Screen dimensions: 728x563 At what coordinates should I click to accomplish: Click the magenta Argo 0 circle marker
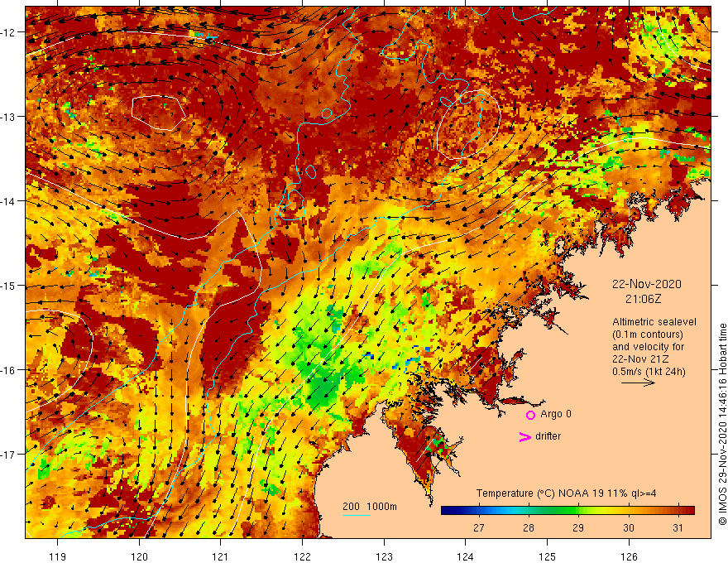pos(530,415)
